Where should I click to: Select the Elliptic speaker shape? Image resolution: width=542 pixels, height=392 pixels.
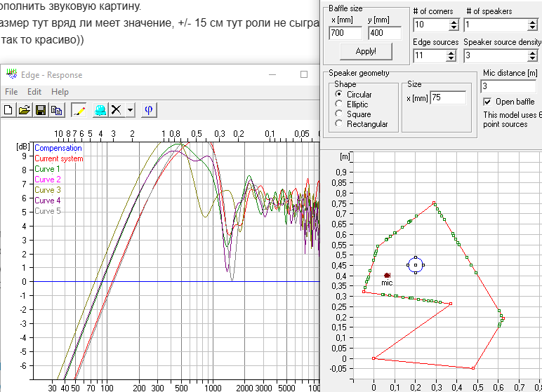click(340, 104)
